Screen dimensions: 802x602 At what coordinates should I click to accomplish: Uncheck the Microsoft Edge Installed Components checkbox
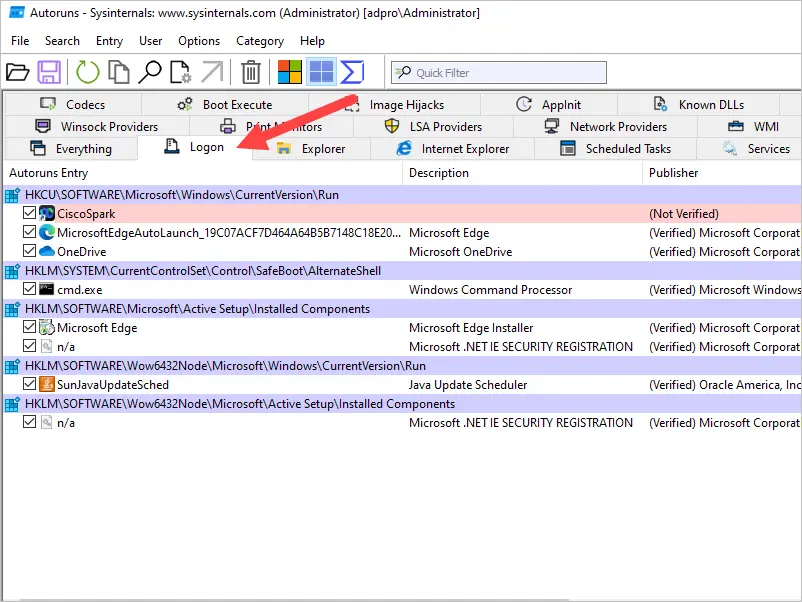click(30, 327)
